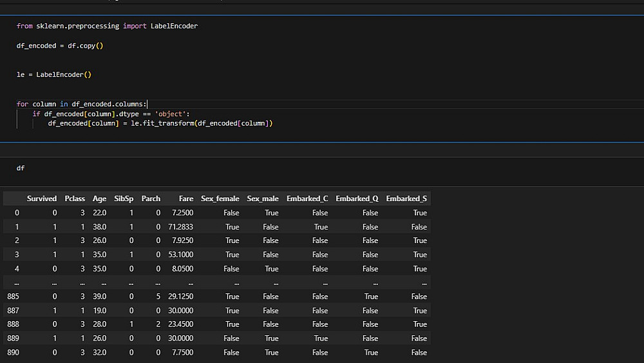The height and width of the screenshot is (363, 644).
Task: Click the Sex_male column header
Action: 263,199
